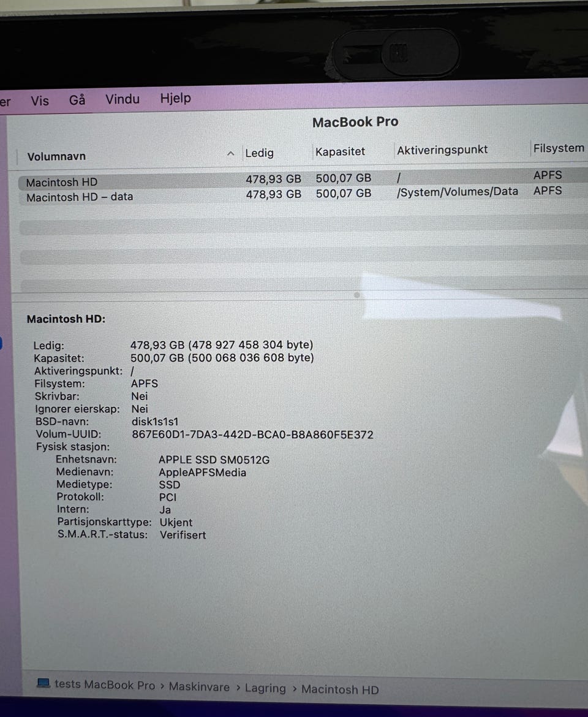Screen dimensions: 588x717
Task: Click the Medienavn value AppleAPFSMedia
Action: click(202, 472)
